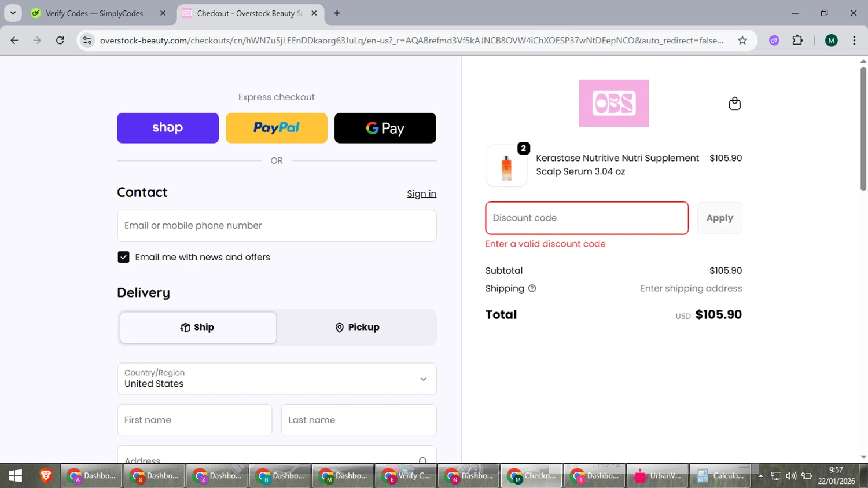Open the taskbar clock showing 9:57

pos(836,476)
